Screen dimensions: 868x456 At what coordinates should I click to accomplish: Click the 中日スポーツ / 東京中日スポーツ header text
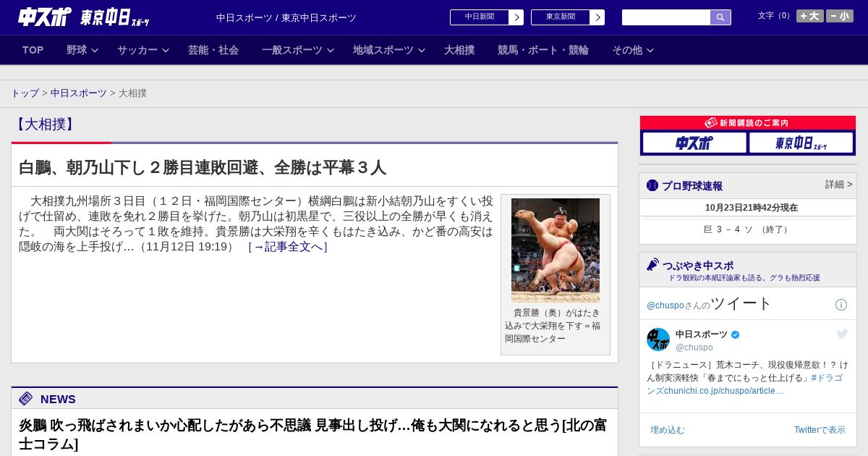coord(286,17)
